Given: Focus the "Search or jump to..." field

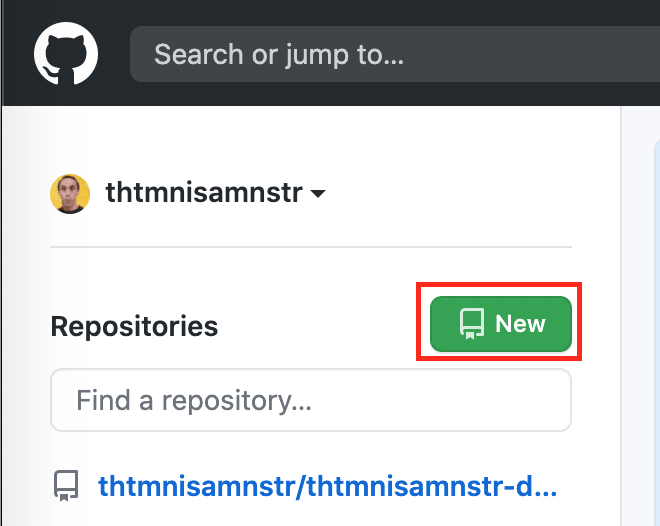Looking at the screenshot, I should [x=390, y=54].
